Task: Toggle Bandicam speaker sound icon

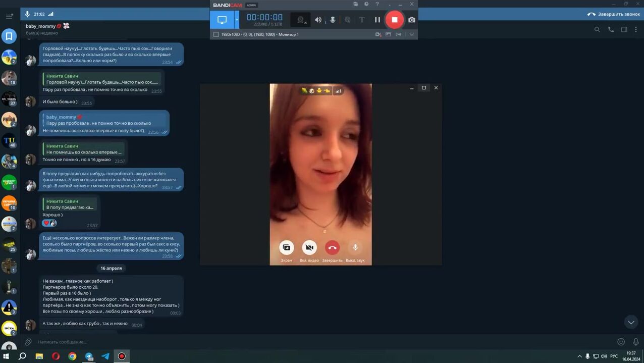Action: (x=318, y=20)
